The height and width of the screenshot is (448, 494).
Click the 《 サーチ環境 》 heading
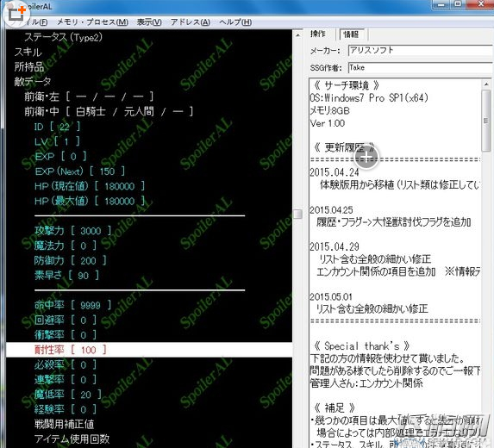click(x=347, y=85)
